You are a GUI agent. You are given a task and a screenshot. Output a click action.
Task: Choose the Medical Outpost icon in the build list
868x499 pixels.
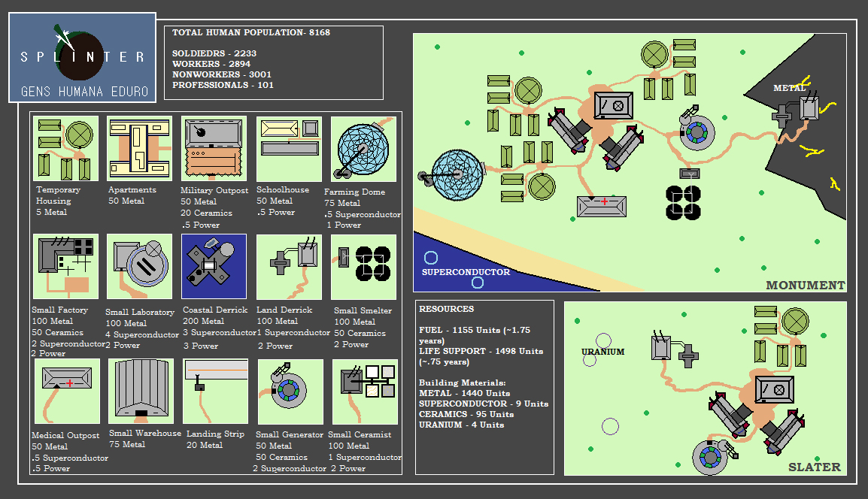tap(67, 392)
